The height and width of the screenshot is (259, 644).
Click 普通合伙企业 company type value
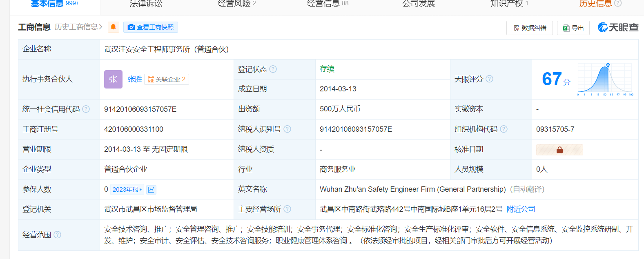(x=125, y=169)
